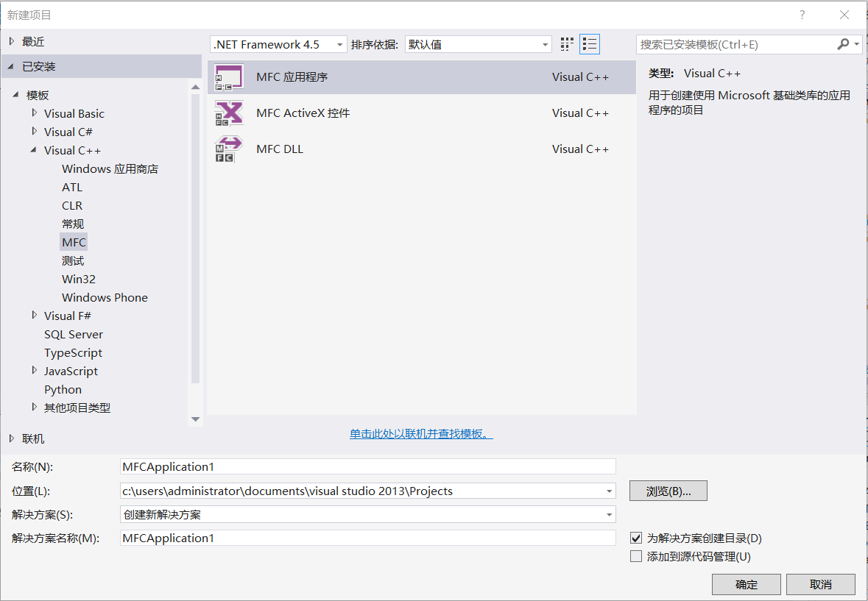
Task: Select the ATL category
Action: tap(72, 187)
